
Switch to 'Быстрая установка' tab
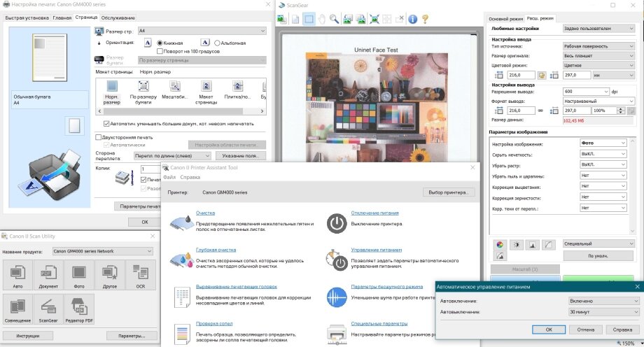click(27, 18)
